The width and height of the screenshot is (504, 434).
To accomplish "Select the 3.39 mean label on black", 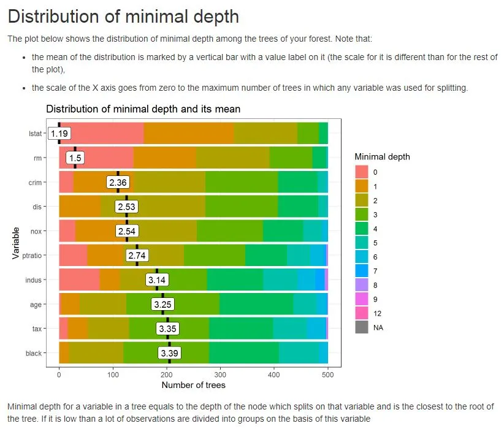I will [169, 353].
